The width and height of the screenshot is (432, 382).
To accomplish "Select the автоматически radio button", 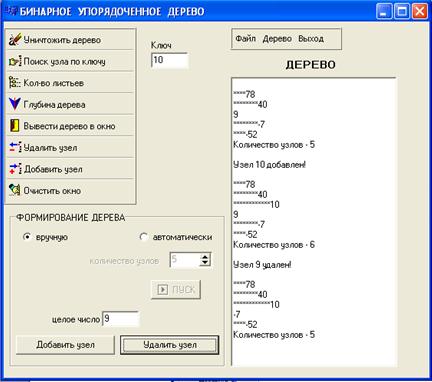I will (144, 237).
